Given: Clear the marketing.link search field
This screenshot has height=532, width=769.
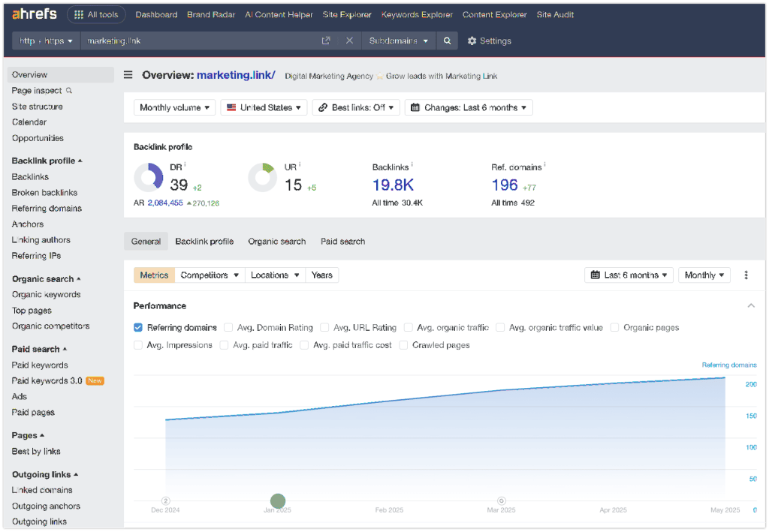Looking at the screenshot, I should (349, 41).
